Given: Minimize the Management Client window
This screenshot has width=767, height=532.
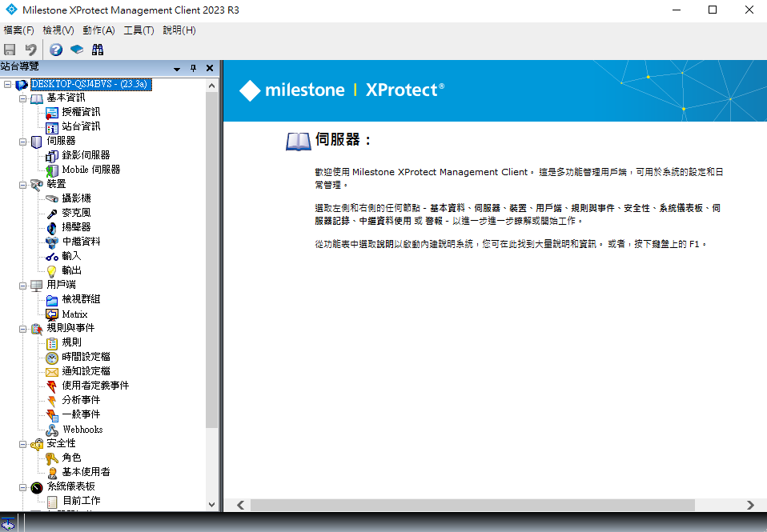Looking at the screenshot, I should 677,10.
